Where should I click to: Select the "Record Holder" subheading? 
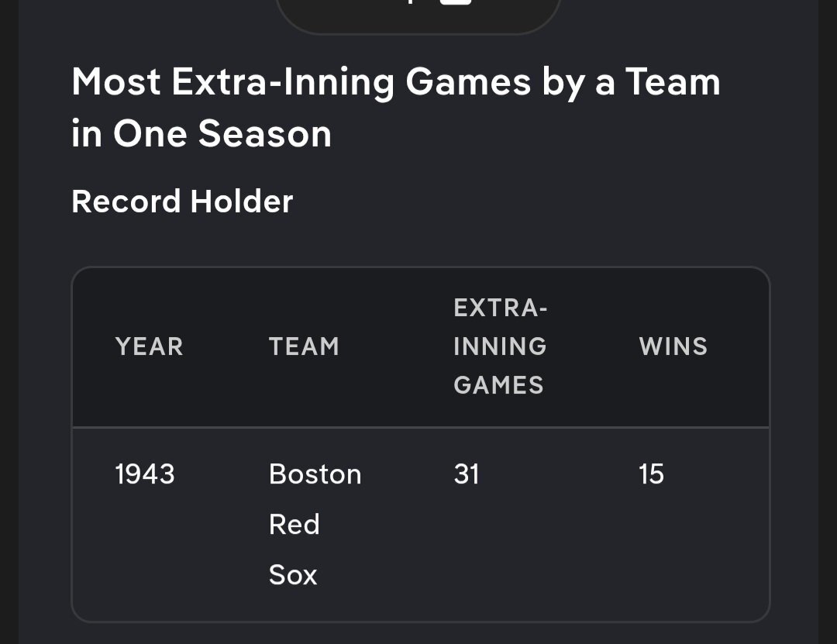pyautogui.click(x=182, y=201)
